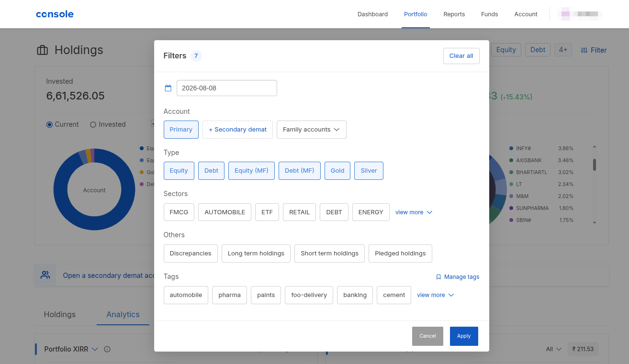Click the Debt chip beside Filter button

click(538, 50)
